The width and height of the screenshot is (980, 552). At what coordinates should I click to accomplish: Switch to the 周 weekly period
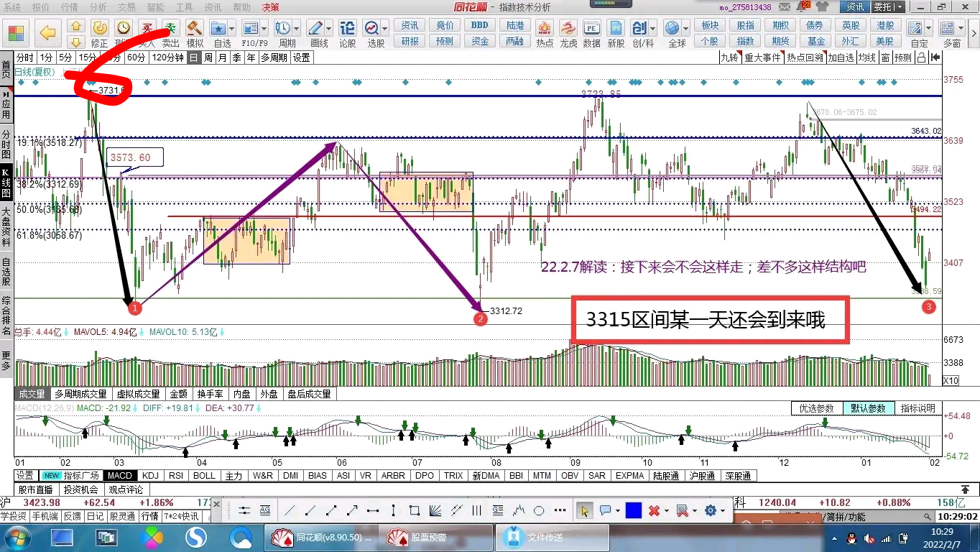(x=208, y=57)
